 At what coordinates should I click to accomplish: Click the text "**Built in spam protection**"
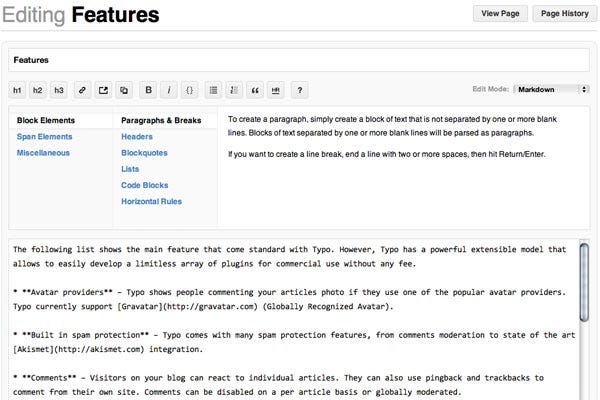85,335
